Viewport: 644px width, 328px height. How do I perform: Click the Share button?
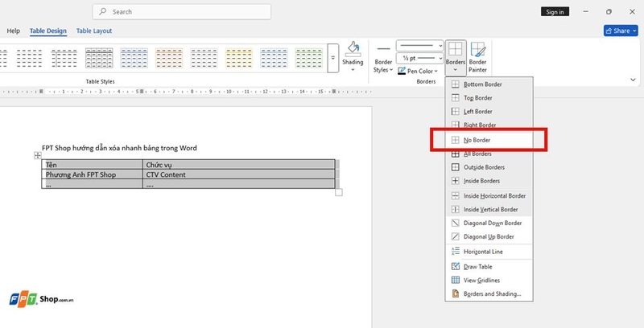pos(621,31)
